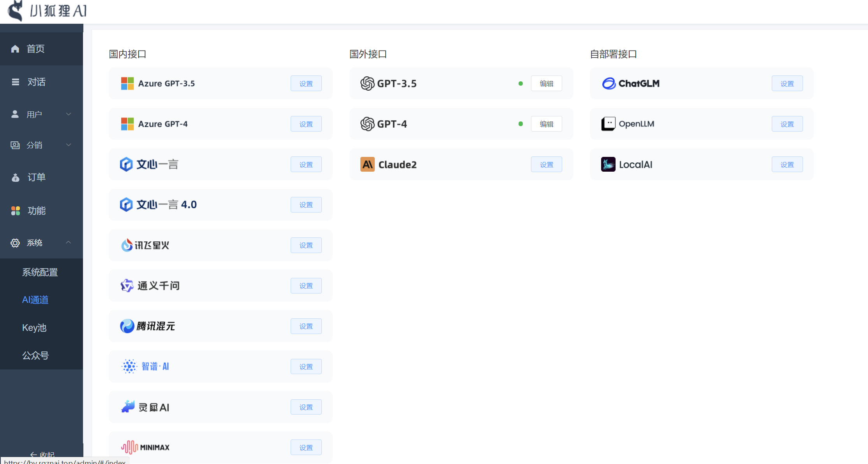The image size is (868, 464).
Task: Click the MINIMAX waveform logo
Action: coord(129,447)
